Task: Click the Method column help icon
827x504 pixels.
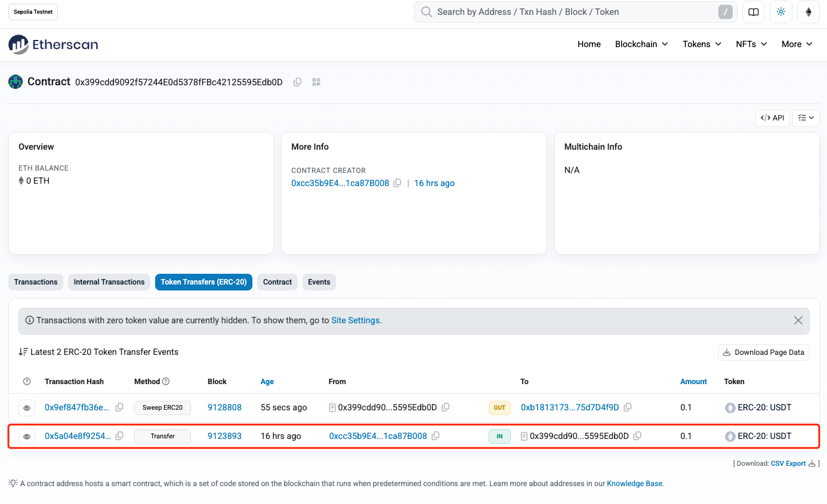Action: (166, 382)
